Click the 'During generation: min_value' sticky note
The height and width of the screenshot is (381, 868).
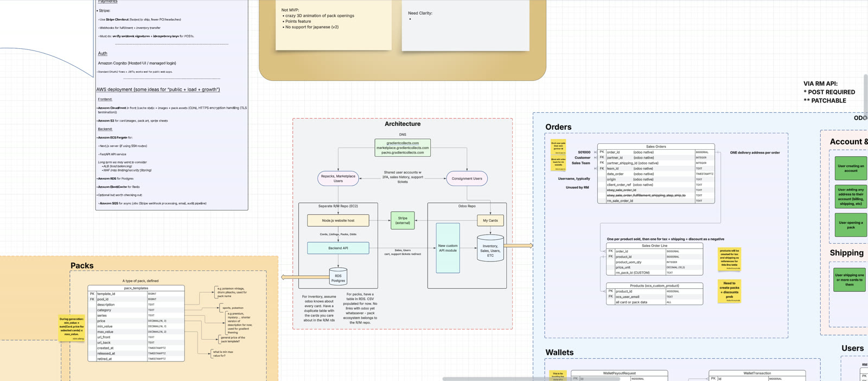point(72,328)
